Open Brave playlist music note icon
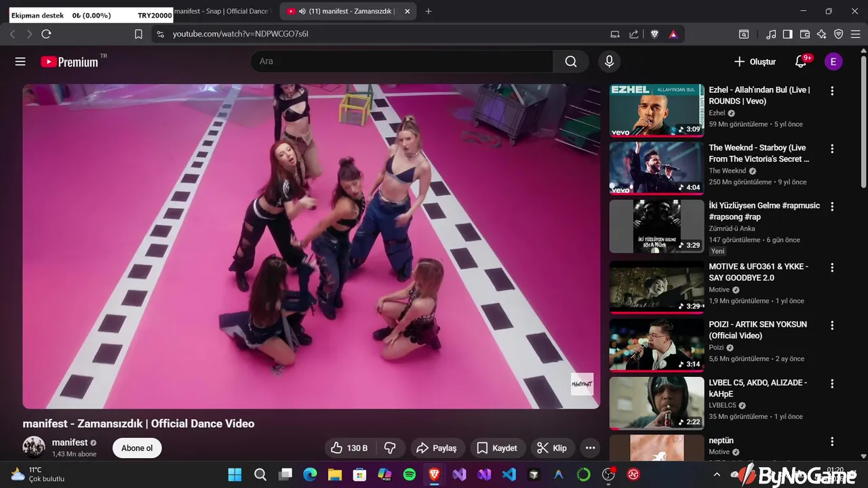Viewport: 868px width, 488px height. (771, 34)
